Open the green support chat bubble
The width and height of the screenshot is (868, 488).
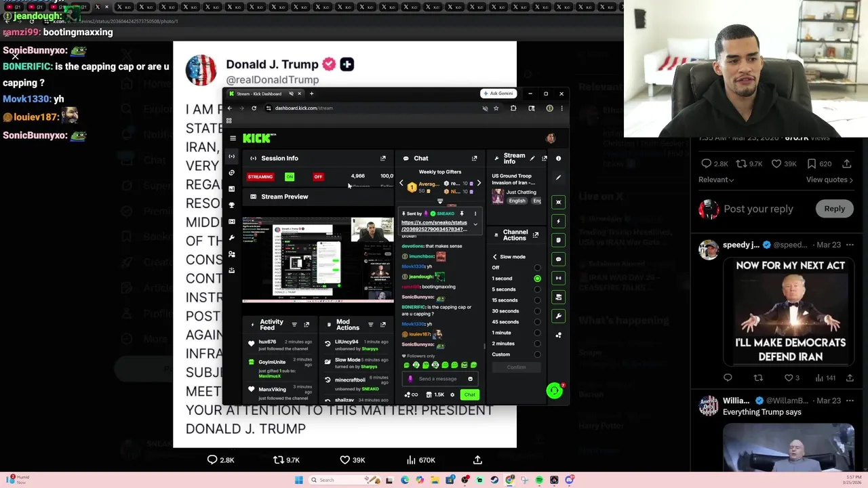[554, 390]
